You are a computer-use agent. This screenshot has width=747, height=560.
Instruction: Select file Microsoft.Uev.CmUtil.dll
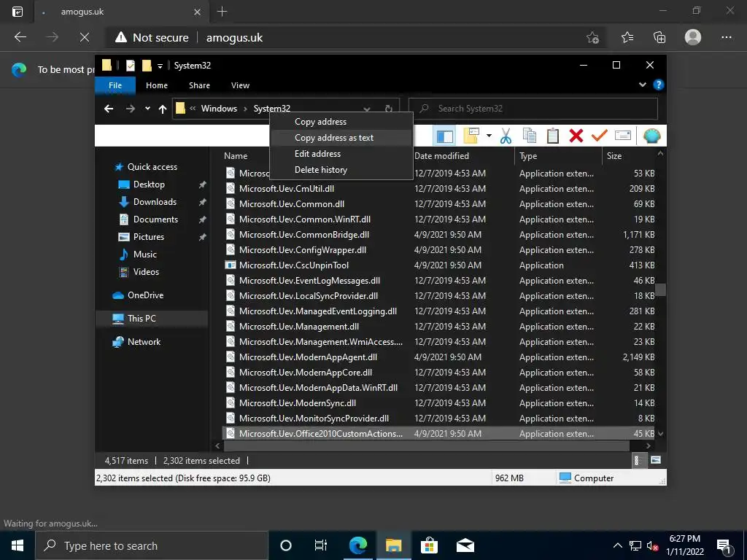286,189
